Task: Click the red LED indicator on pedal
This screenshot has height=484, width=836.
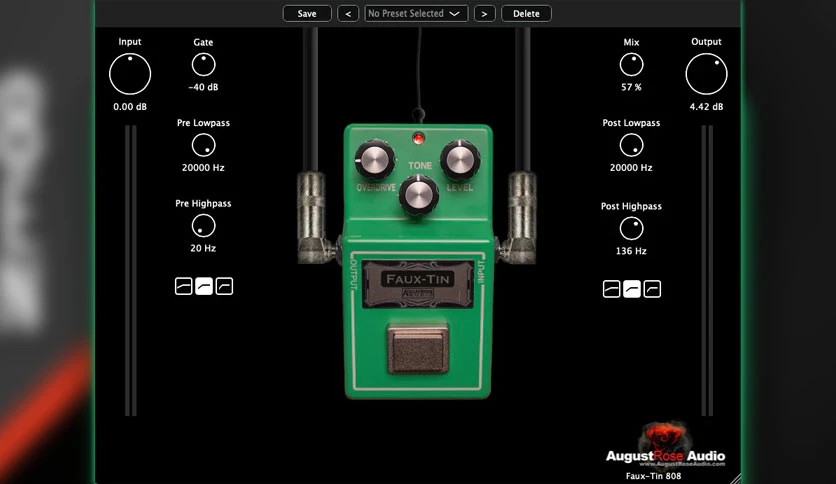Action: coord(419,139)
